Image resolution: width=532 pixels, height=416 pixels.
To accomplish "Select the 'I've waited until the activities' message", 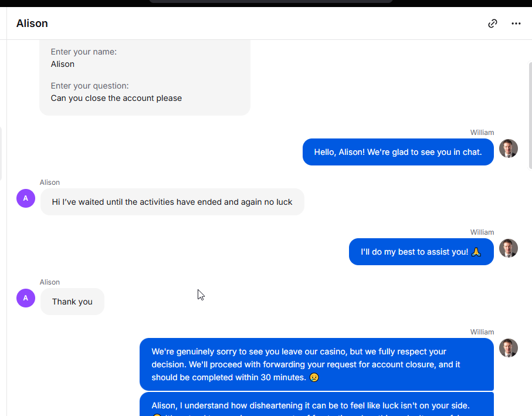I will [172, 202].
